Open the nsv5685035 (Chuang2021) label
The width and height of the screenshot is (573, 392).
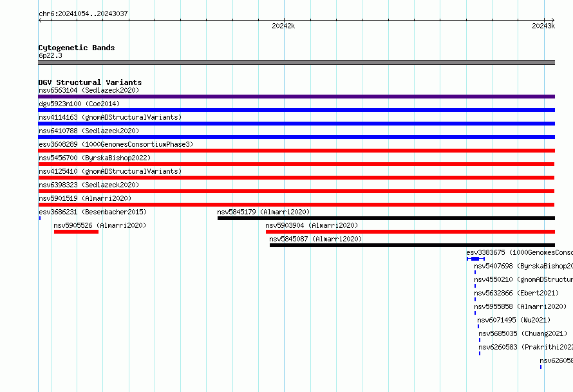point(523,333)
